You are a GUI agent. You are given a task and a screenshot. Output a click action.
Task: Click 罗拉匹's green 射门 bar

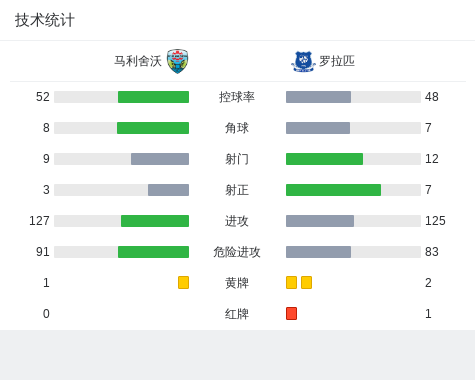click(324, 159)
